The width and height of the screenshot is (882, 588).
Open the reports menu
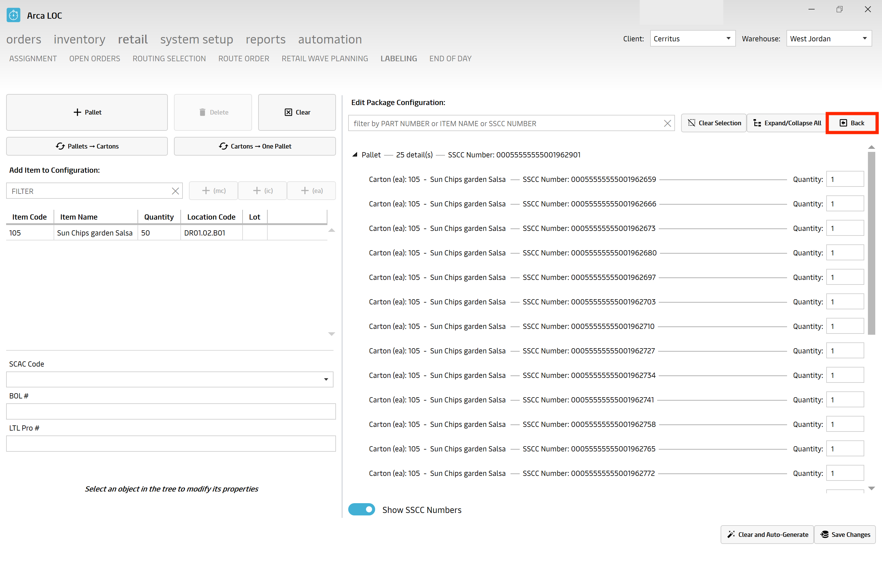click(266, 40)
